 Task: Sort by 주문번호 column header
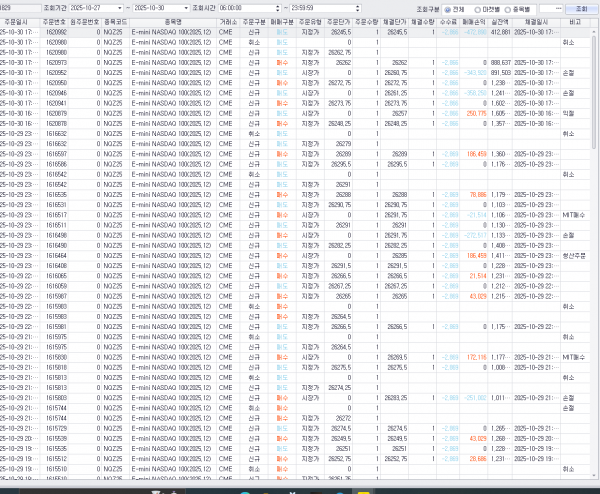(54, 22)
